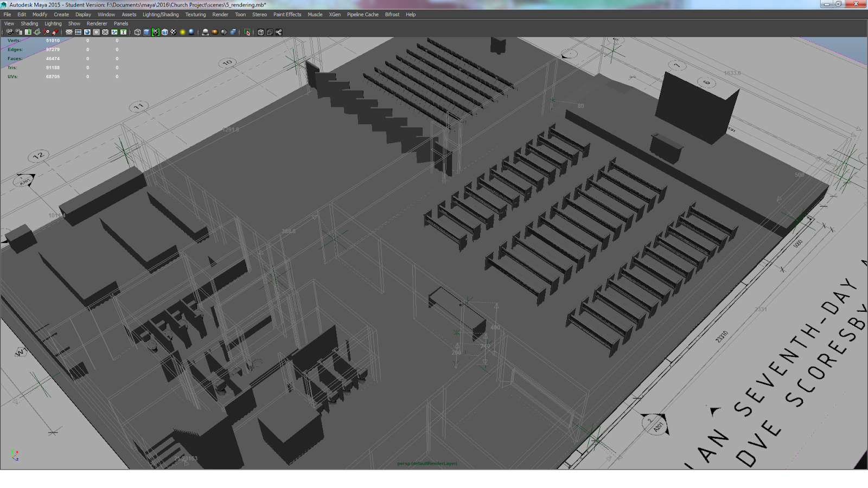The height and width of the screenshot is (488, 868).
Task: Click the half-shaded Multisample Anti-aliasing icon
Action: point(224,32)
